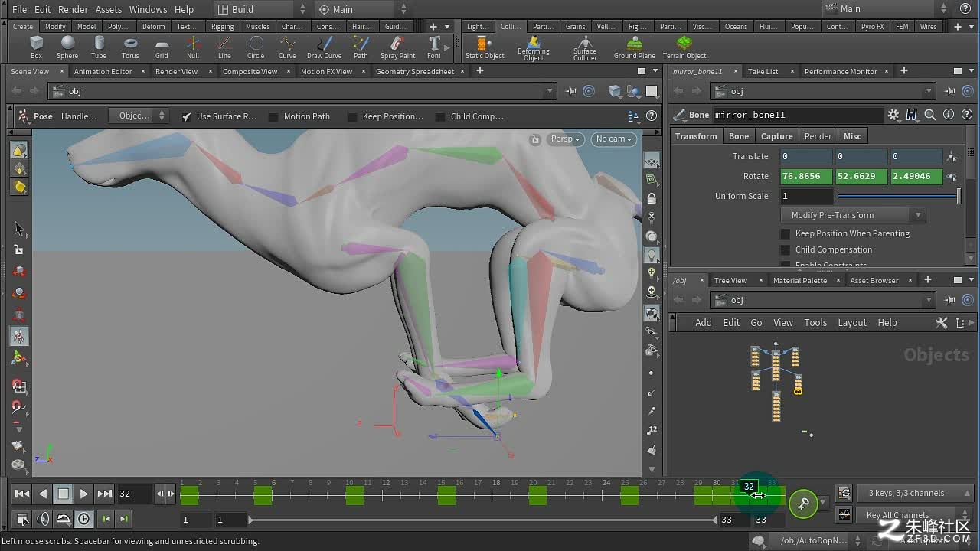Select the Box shelf tool

pos(36,47)
